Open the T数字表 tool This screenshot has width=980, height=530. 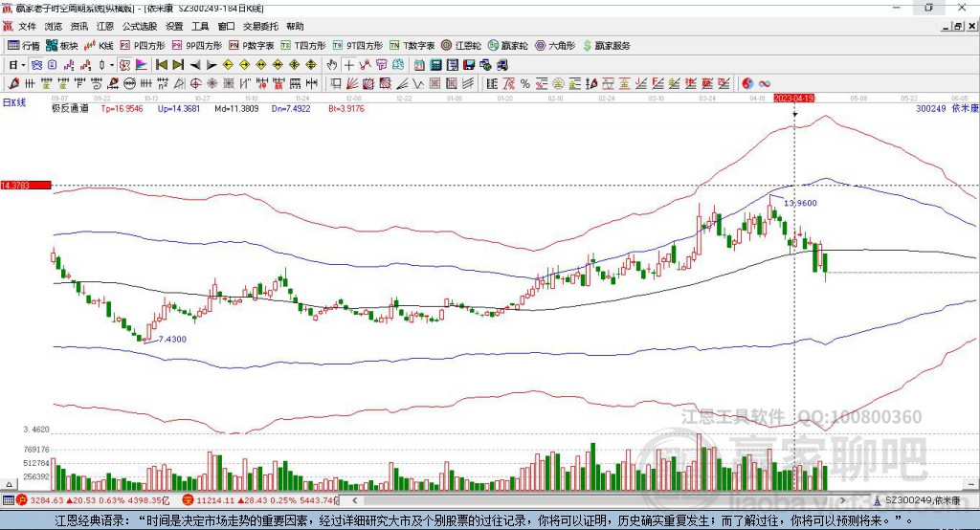(412, 46)
